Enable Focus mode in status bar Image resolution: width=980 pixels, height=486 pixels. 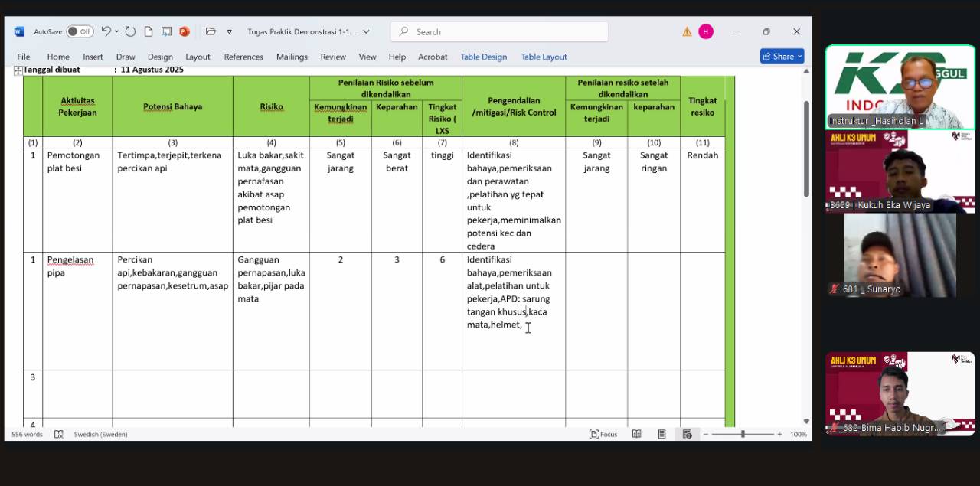coord(603,434)
